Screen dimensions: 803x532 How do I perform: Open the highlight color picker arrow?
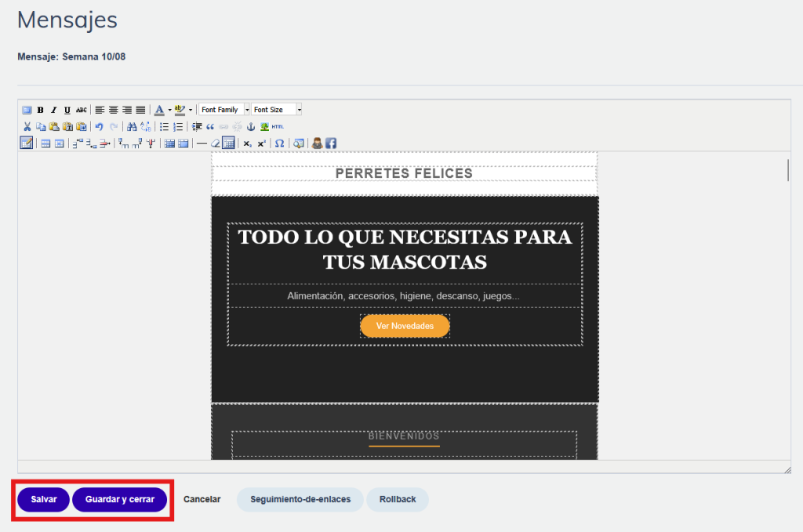click(x=191, y=110)
